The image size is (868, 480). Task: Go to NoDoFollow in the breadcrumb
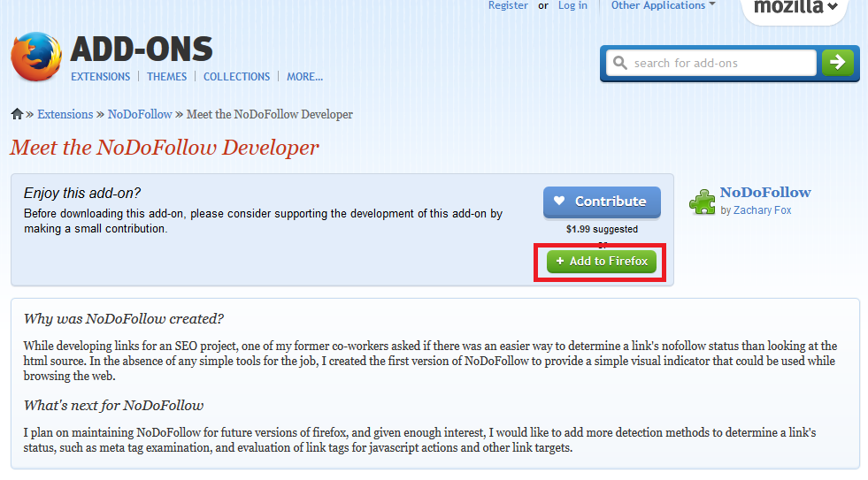[140, 114]
